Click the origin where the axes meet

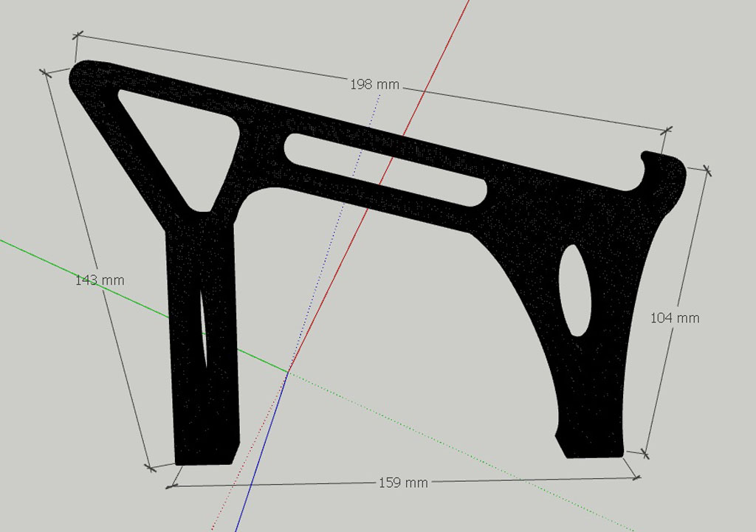[x=288, y=371]
